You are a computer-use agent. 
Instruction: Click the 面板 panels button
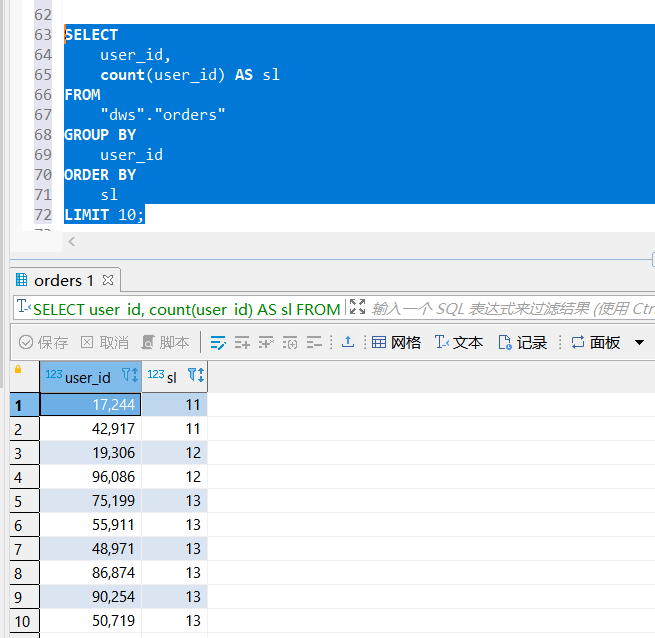click(595, 342)
